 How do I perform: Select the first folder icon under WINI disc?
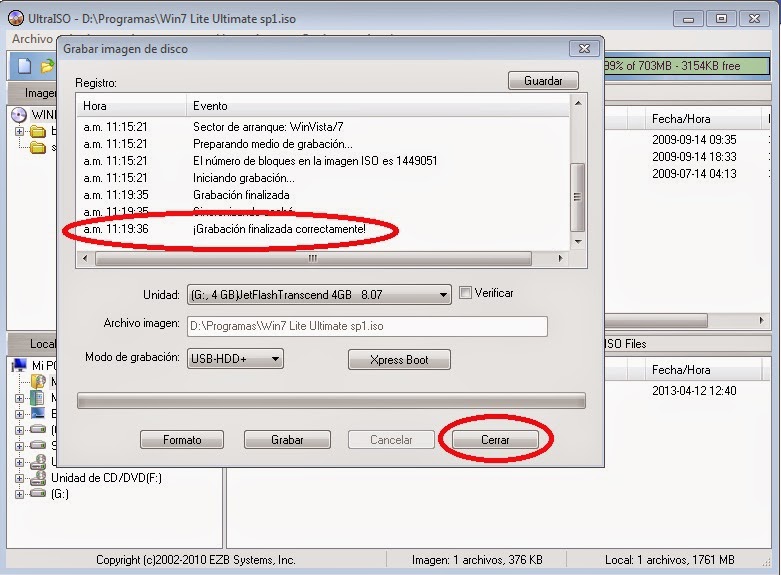(x=38, y=132)
